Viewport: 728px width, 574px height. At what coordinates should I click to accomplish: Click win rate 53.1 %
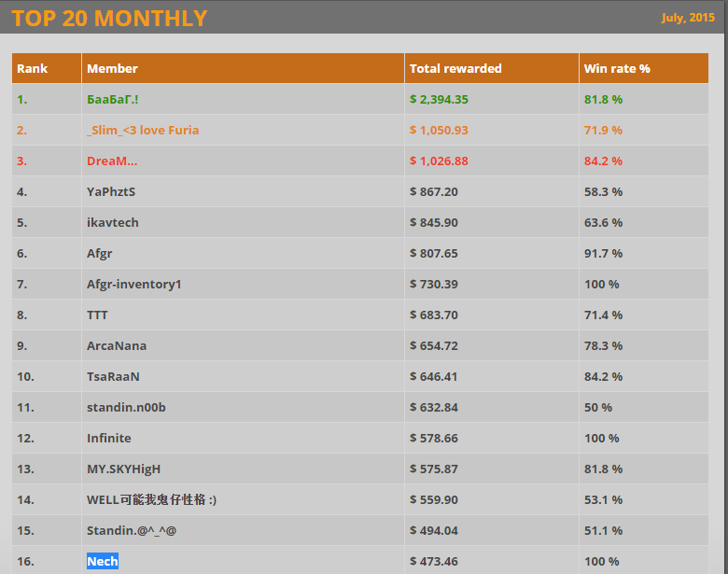[603, 499]
